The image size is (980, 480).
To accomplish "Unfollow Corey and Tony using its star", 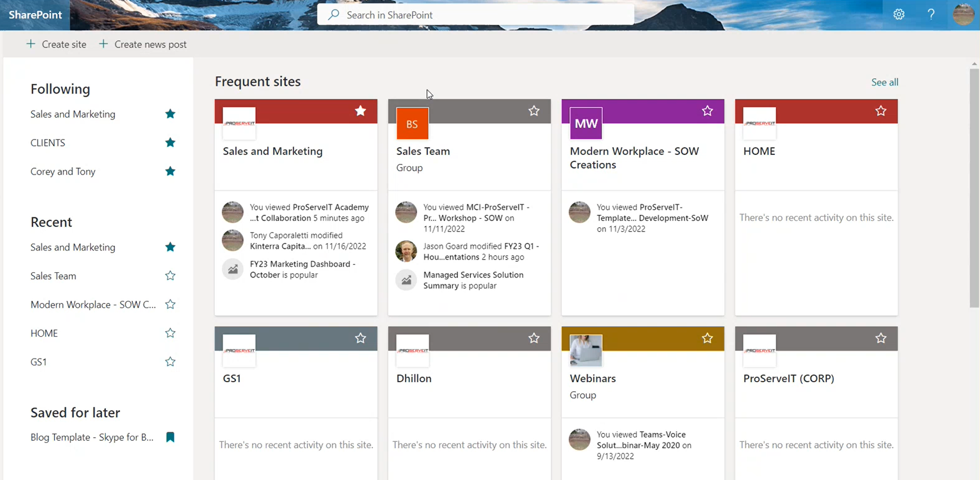I will (x=170, y=171).
